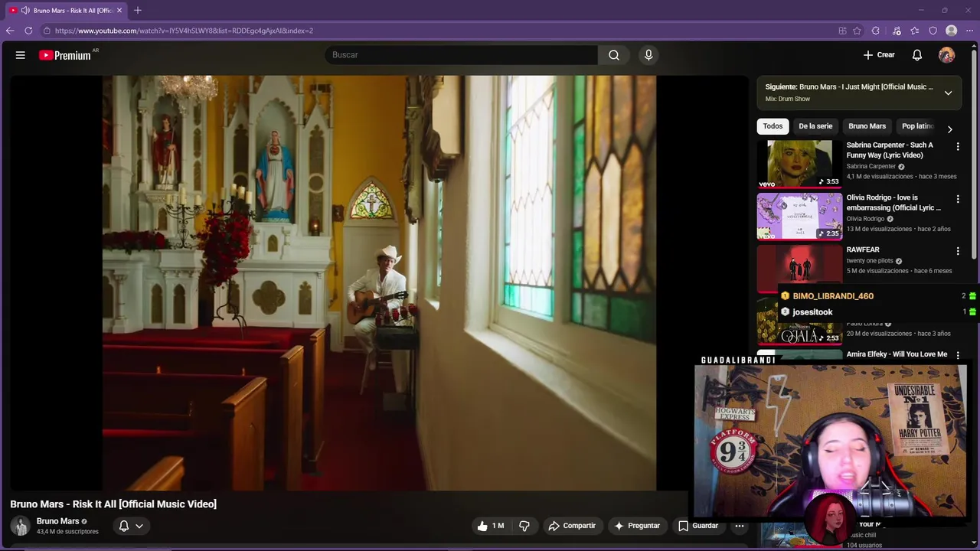View site information lock icon
Viewport: 980px width, 551px height.
coord(47,31)
